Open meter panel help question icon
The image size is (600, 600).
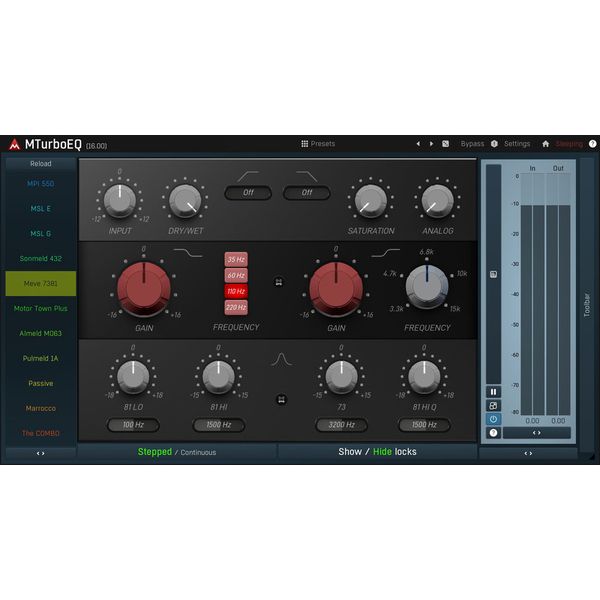[493, 433]
